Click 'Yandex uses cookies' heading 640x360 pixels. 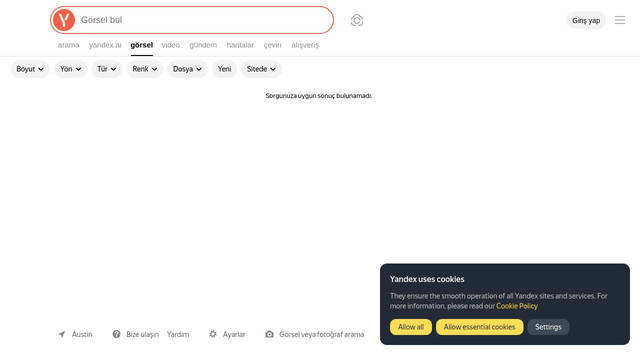[x=427, y=279]
